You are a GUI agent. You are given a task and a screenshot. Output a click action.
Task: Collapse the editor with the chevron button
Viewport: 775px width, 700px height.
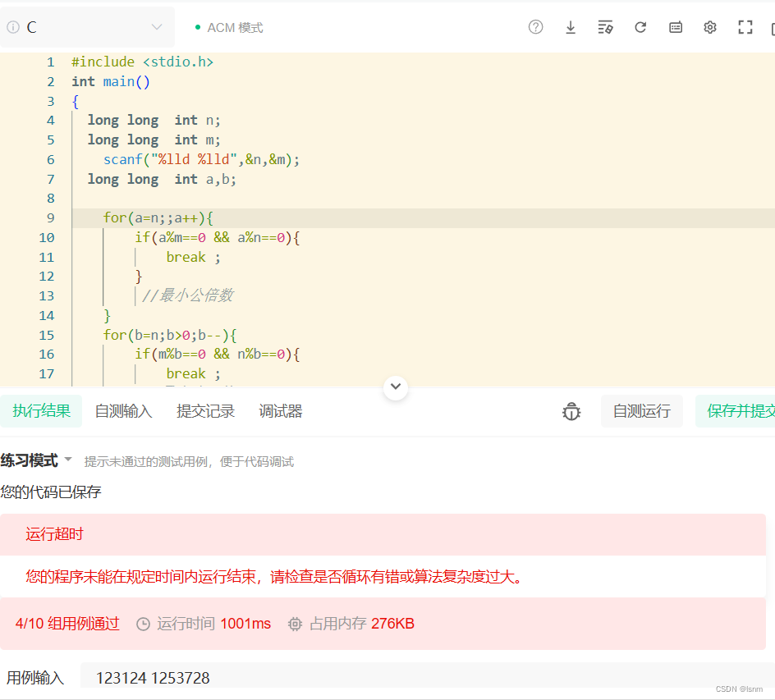[x=395, y=387]
